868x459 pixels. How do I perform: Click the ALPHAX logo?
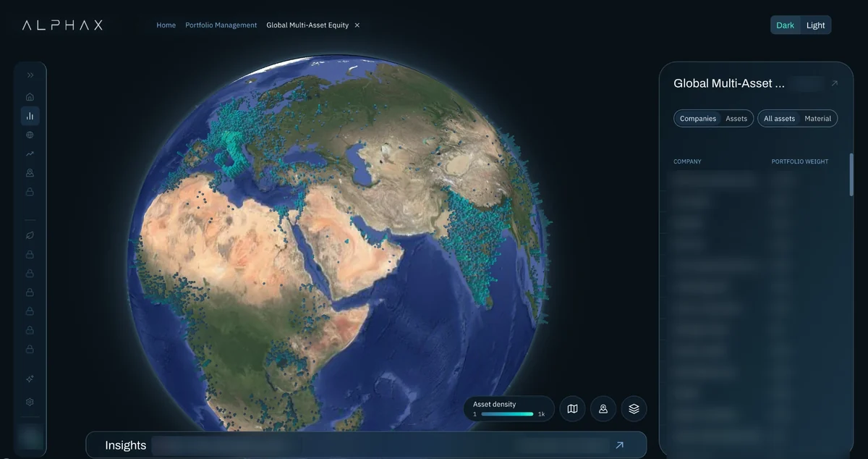click(62, 25)
